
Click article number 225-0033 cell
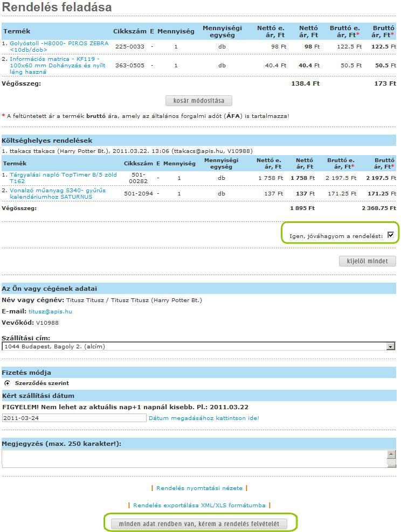click(130, 46)
